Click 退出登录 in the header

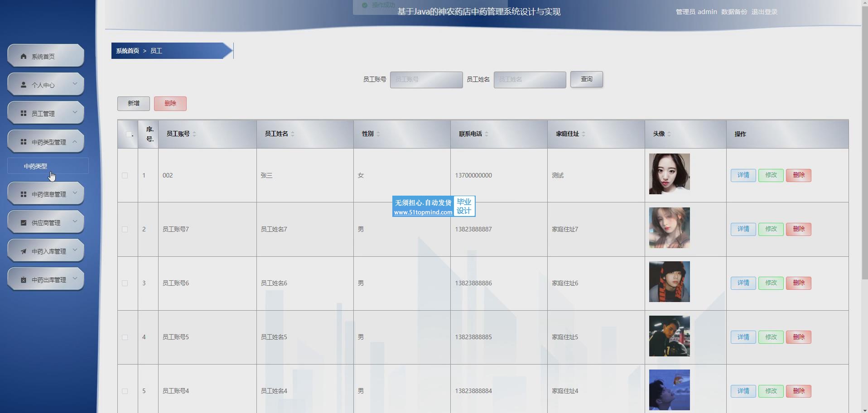764,12
